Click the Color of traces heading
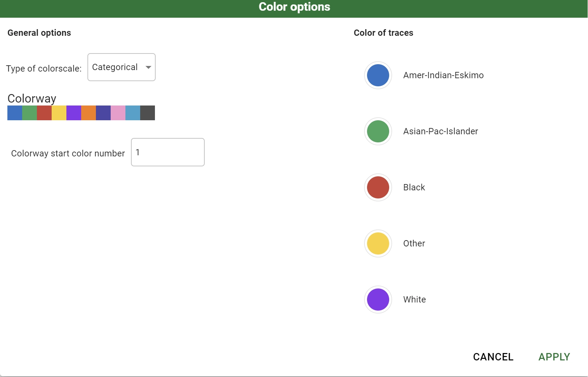The width and height of the screenshot is (588, 377). click(383, 33)
